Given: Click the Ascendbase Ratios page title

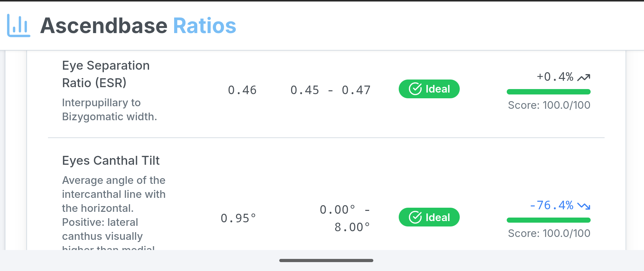Looking at the screenshot, I should [138, 25].
